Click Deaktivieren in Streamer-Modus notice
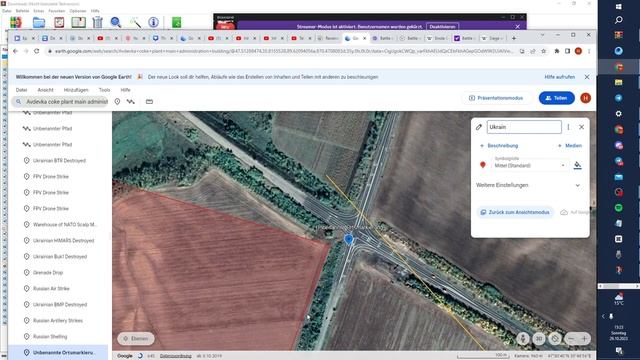 click(442, 27)
